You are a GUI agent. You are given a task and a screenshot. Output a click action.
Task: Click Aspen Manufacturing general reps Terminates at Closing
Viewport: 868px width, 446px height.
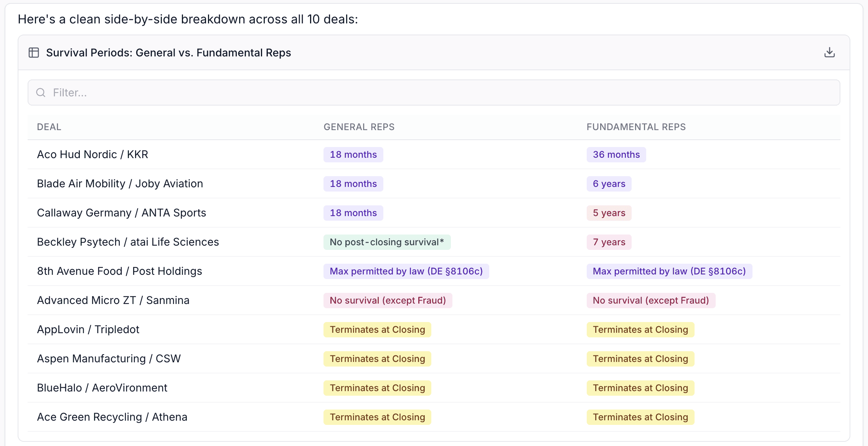(x=377, y=359)
